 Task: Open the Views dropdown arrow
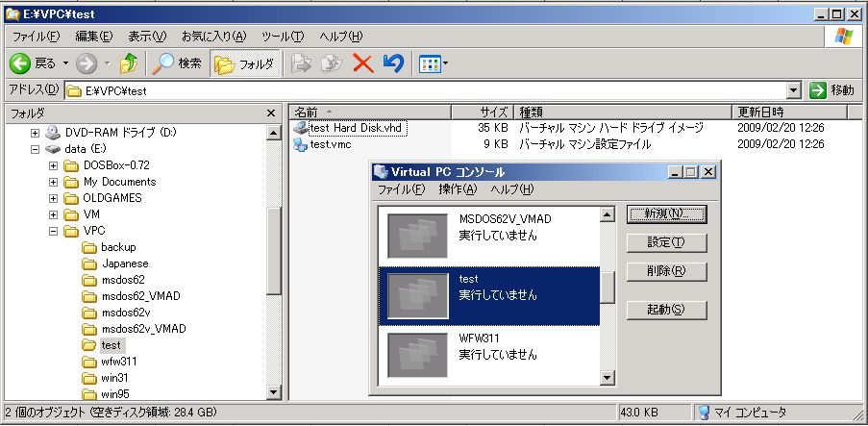point(445,64)
